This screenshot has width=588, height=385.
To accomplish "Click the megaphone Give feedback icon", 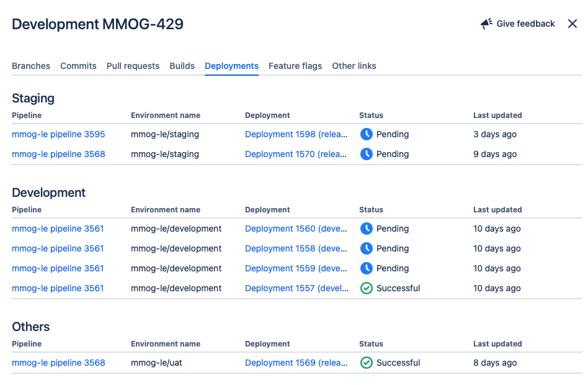I will (x=487, y=24).
